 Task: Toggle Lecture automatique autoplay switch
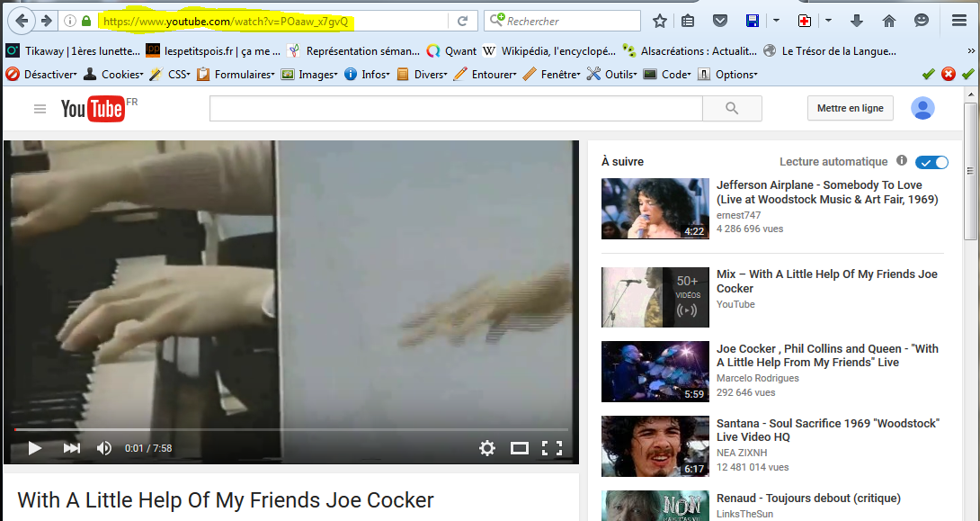click(x=931, y=162)
